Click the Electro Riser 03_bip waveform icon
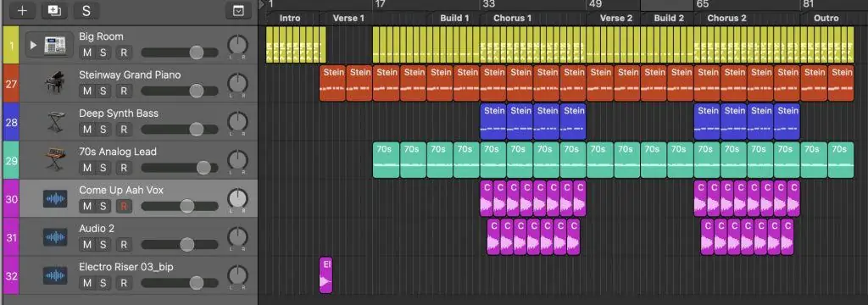This screenshot has height=305, width=868. coord(55,275)
